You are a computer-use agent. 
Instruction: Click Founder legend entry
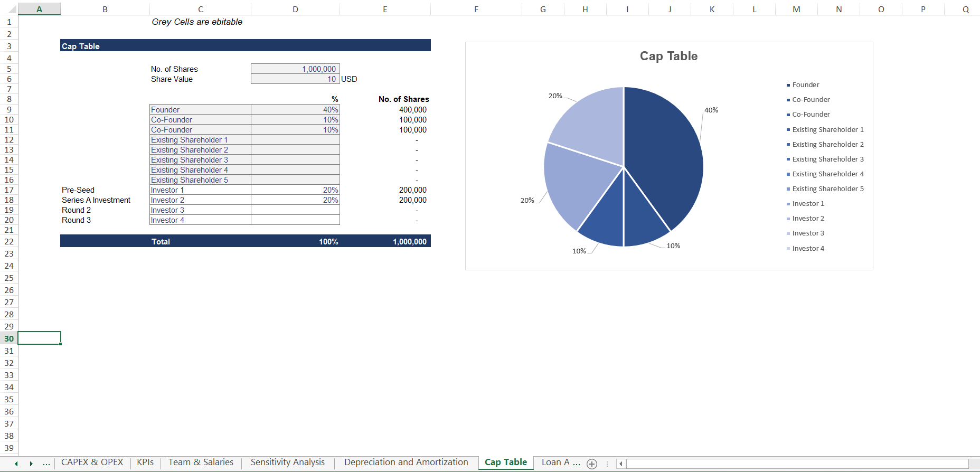[x=803, y=84]
